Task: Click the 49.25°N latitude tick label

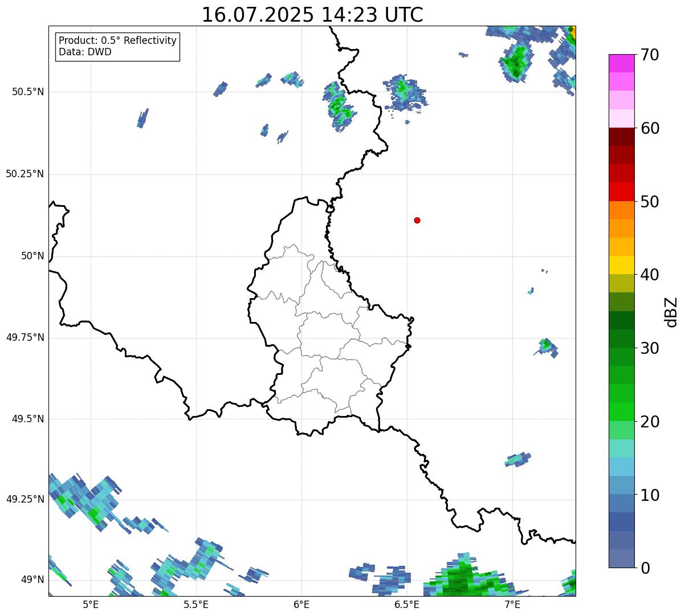Action: [25, 499]
